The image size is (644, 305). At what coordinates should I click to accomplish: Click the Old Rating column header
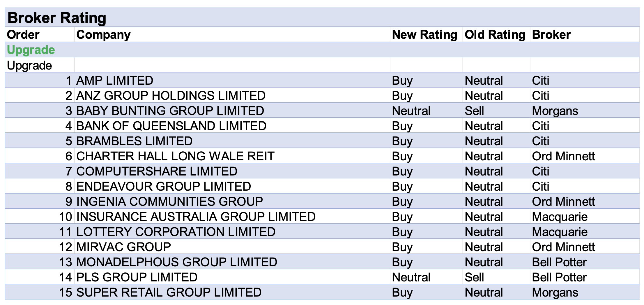pyautogui.click(x=495, y=35)
